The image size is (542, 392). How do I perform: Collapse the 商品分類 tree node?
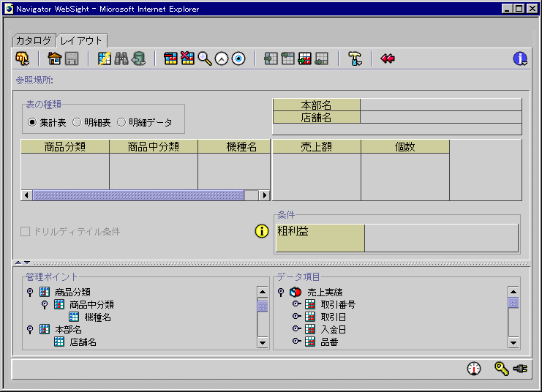pos(29,292)
